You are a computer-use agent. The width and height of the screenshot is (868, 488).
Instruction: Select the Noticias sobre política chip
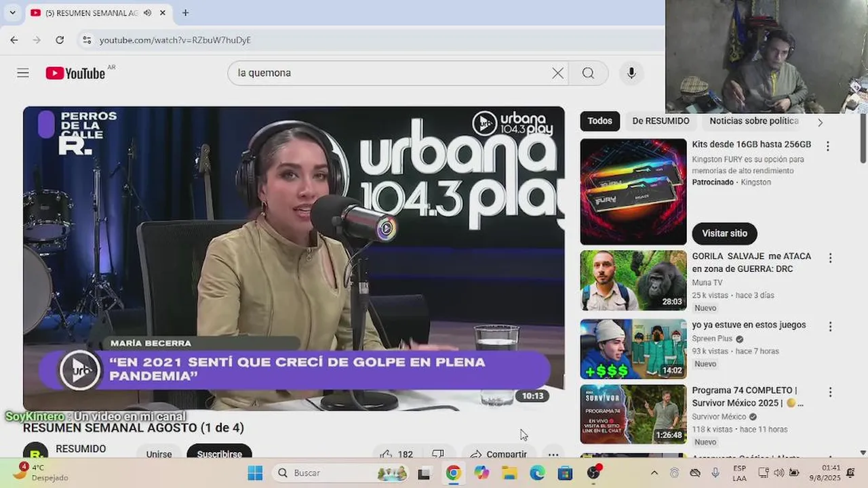[754, 121]
